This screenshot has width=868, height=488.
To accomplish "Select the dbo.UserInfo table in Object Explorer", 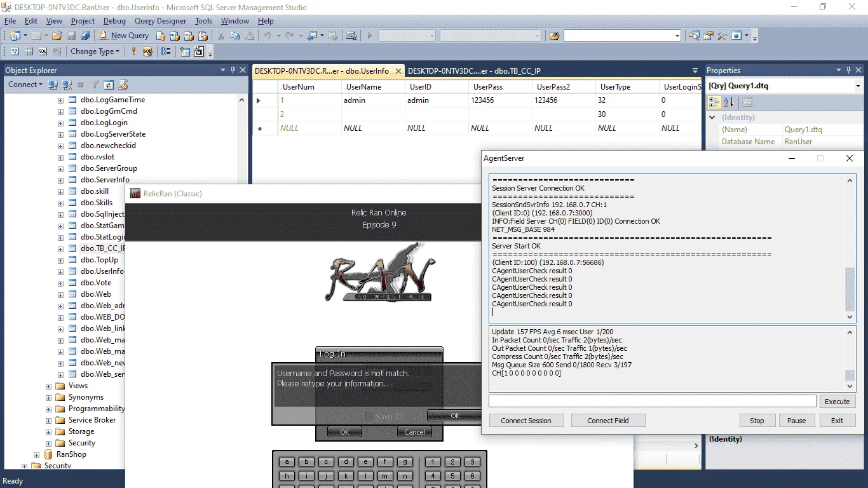I will pos(102,271).
